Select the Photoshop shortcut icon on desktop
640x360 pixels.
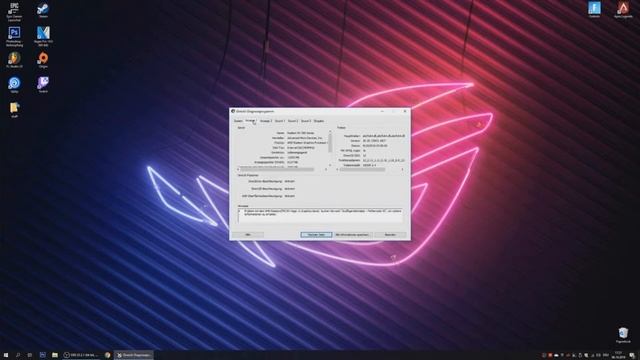coord(14,36)
